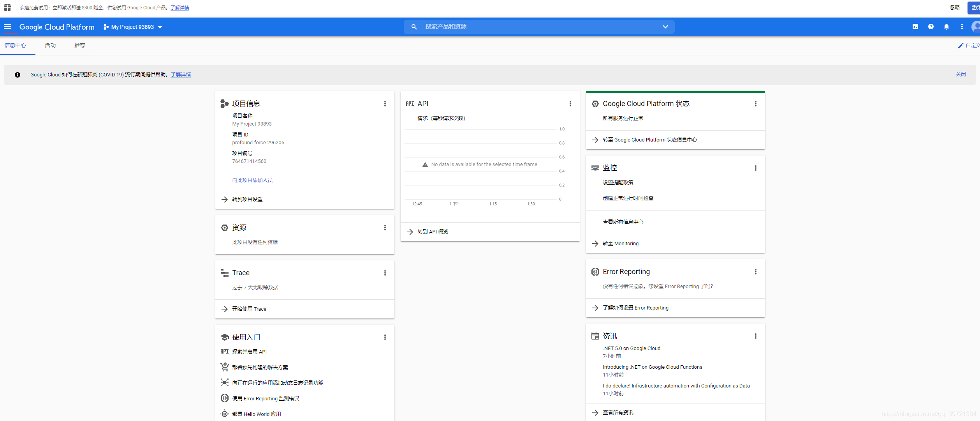This screenshot has width=980, height=421.
Task: Open the help question mark icon
Action: click(931, 27)
